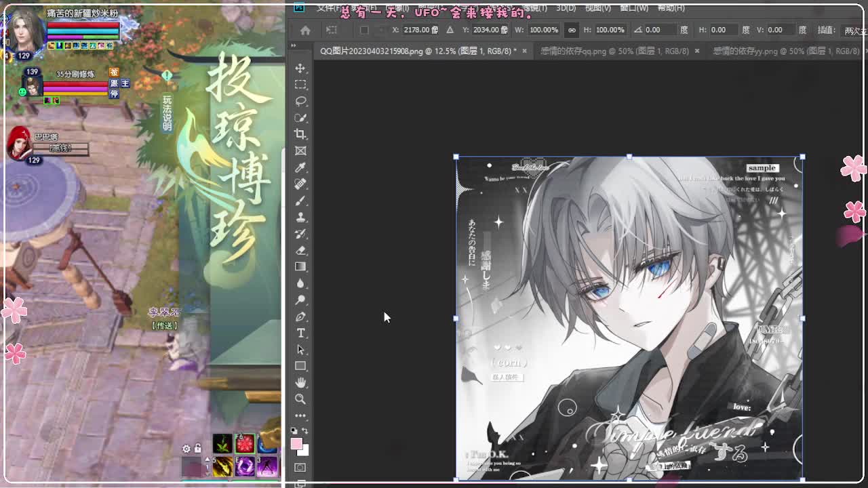Select the Eyedropper tool
This screenshot has width=868, height=488.
[x=300, y=167]
